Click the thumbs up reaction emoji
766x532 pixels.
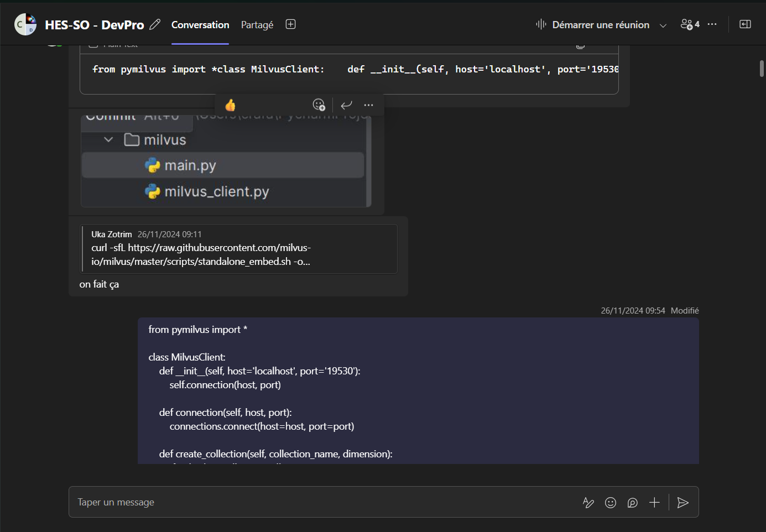231,105
